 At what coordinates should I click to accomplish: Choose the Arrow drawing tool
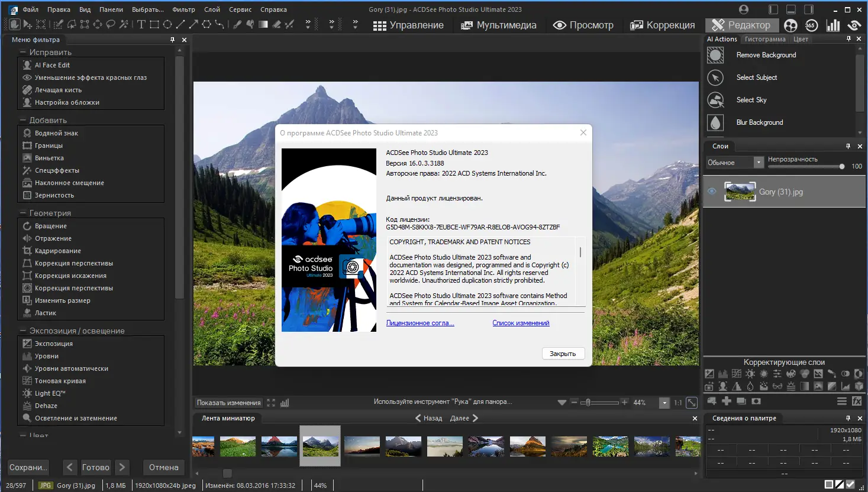coord(193,24)
